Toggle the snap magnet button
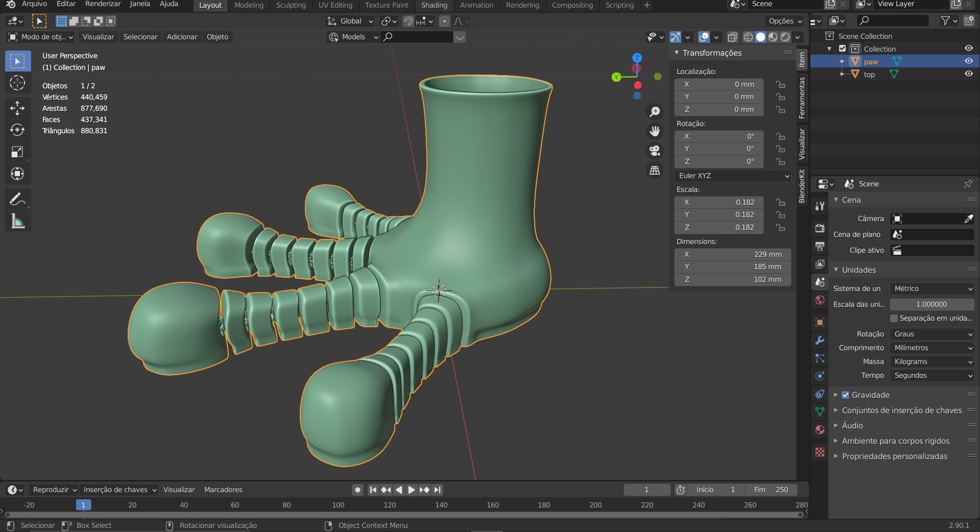 tap(408, 21)
